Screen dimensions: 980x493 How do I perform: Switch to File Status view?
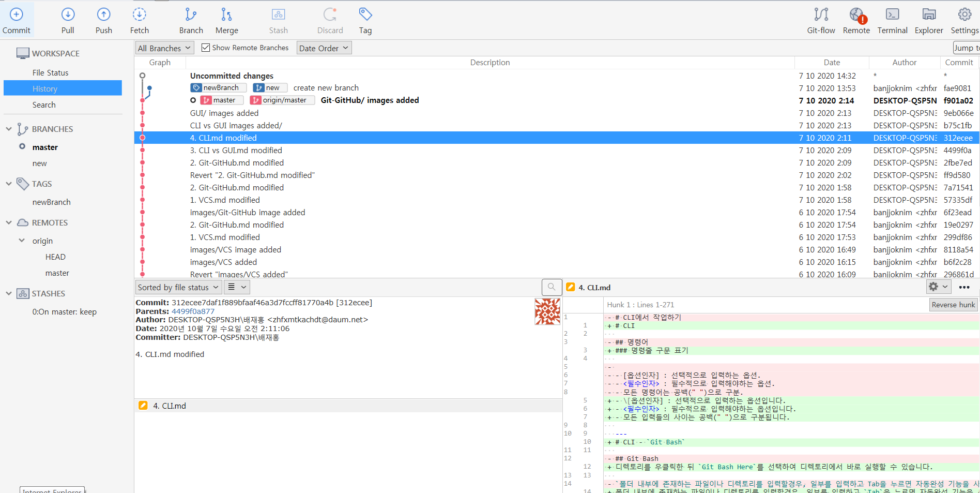50,72
